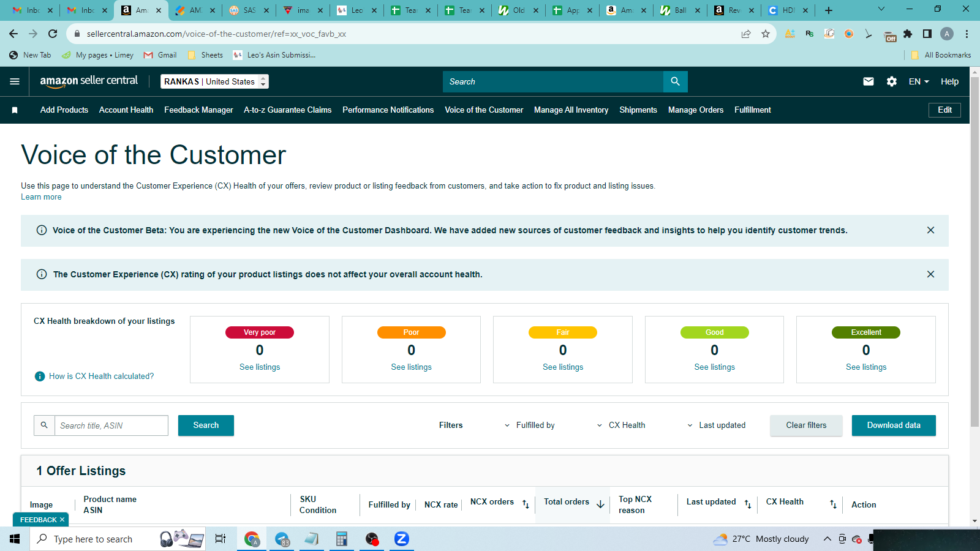Viewport: 980px width, 551px height.
Task: Expand the Fulfilled by filter
Action: click(530, 425)
